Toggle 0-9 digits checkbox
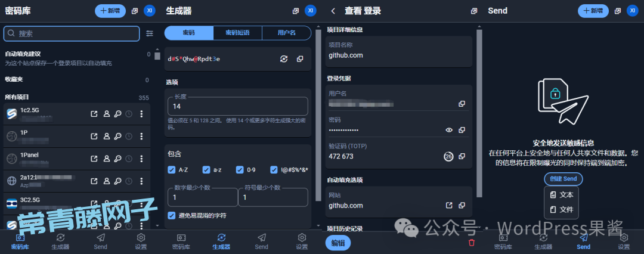 pos(240,170)
